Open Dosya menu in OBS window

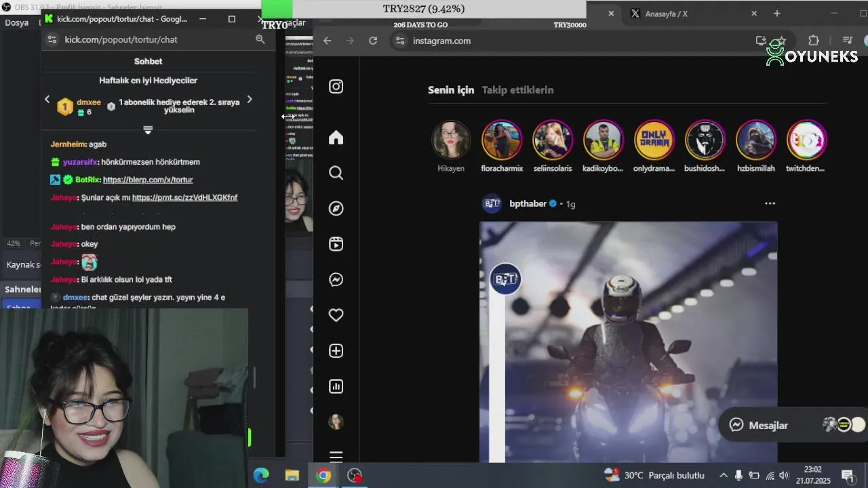click(x=17, y=22)
